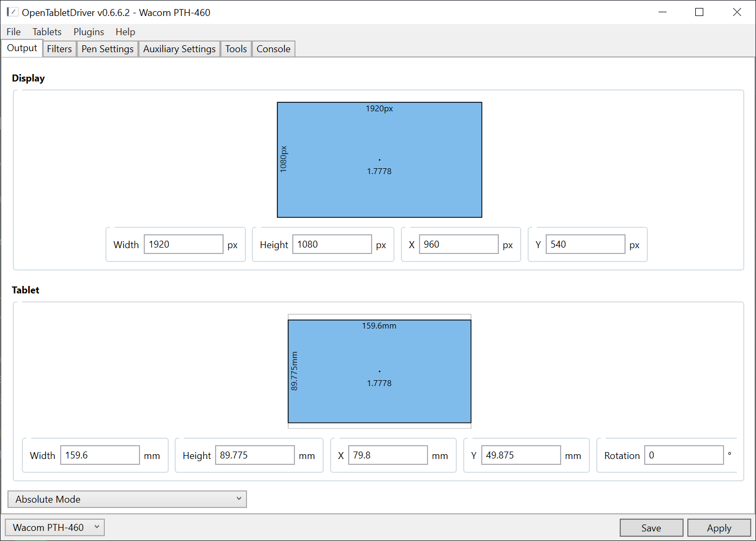
Task: Go to the Auxiliary Settings tab
Action: pos(179,49)
